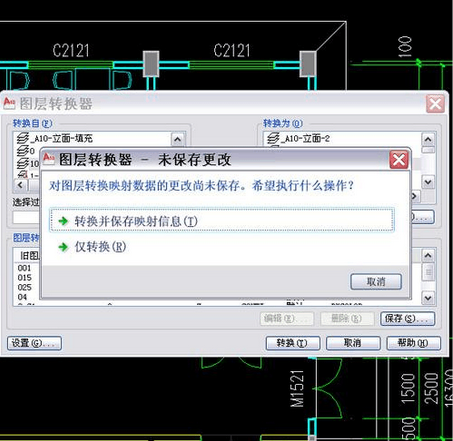Close the 未保存更改 dialog
Screen dimensions: 453x441
pyautogui.click(x=399, y=160)
